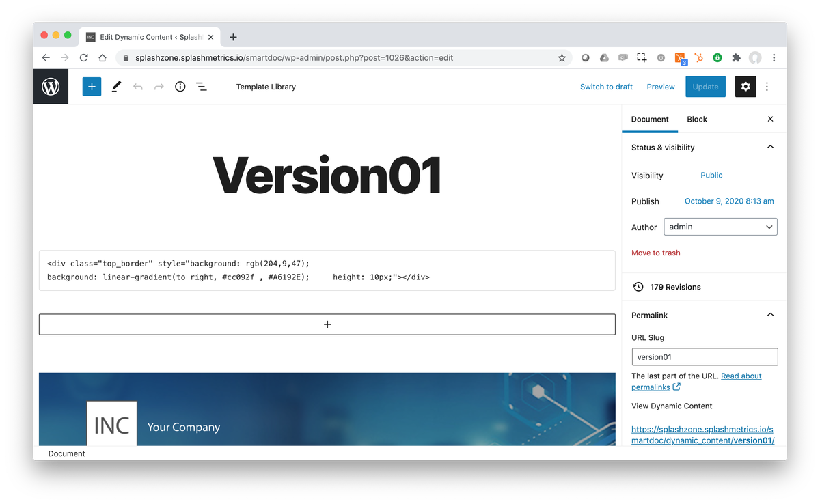
Task: Click the gray circle extension icon
Action: [586, 58]
